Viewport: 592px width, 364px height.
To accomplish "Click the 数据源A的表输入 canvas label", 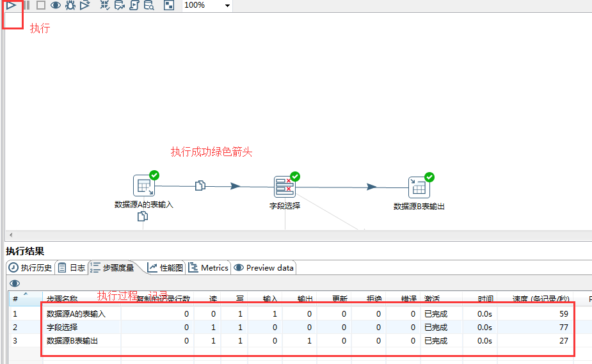I will 144,205.
